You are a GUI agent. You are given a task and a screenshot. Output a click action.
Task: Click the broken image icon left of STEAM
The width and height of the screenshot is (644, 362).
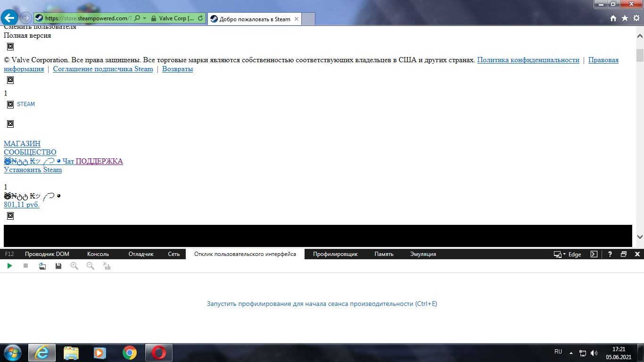click(10, 104)
